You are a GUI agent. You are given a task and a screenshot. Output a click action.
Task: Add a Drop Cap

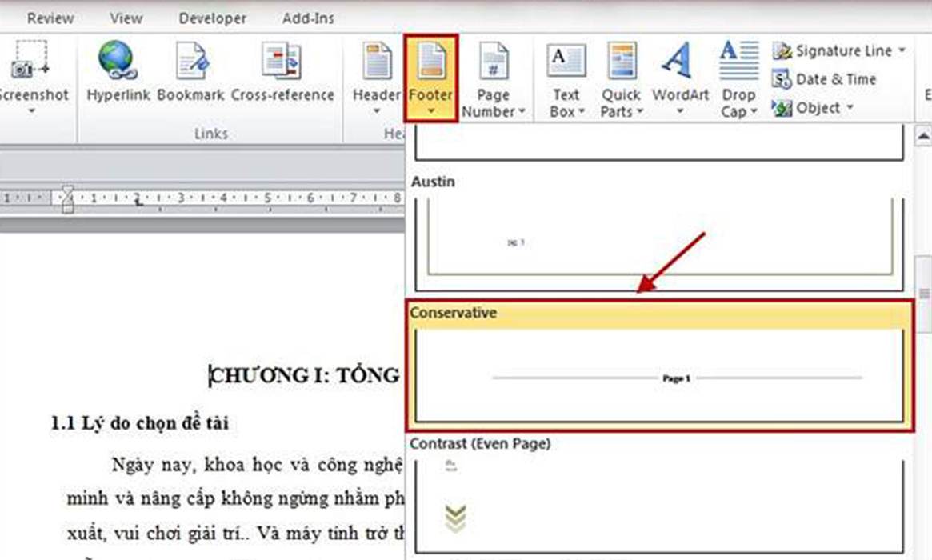point(737,76)
